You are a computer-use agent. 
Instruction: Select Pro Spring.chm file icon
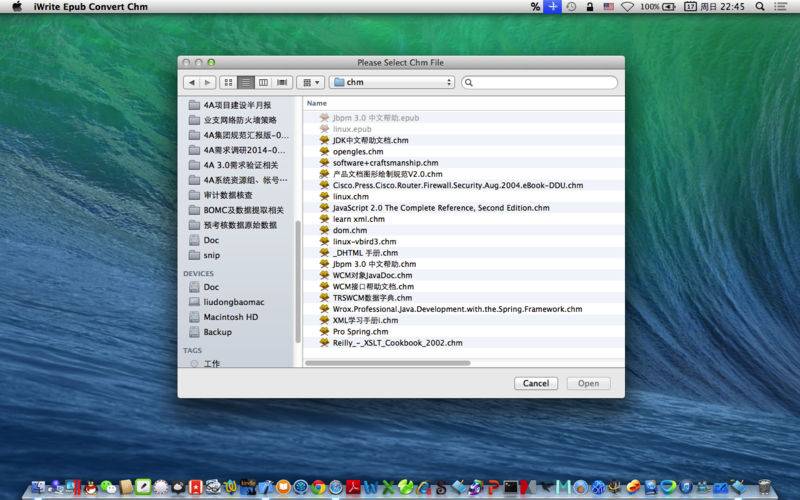pyautogui.click(x=325, y=331)
